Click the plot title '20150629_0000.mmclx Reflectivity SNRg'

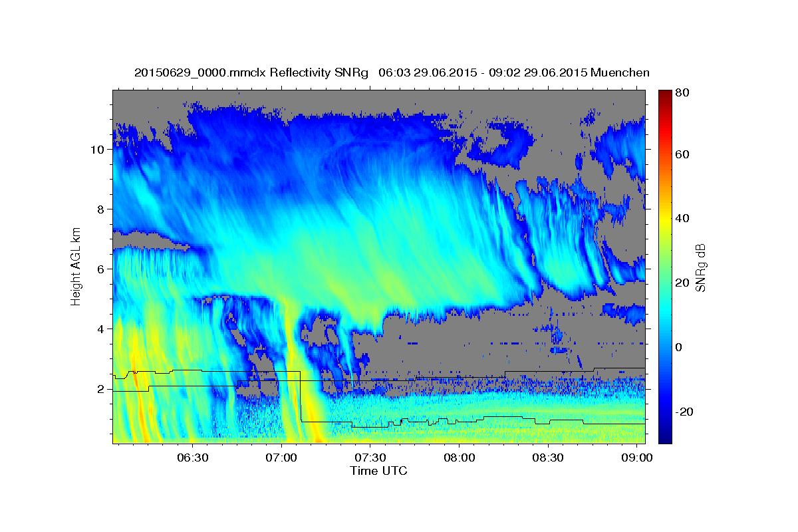click(x=251, y=72)
